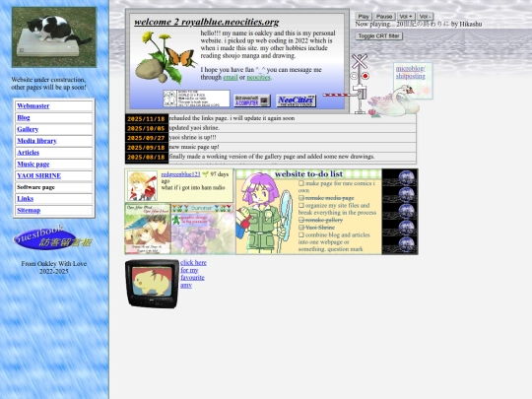Click the welcome 2 royalblue.neocities.org heading
This screenshot has height=399, width=532.
click(207, 22)
